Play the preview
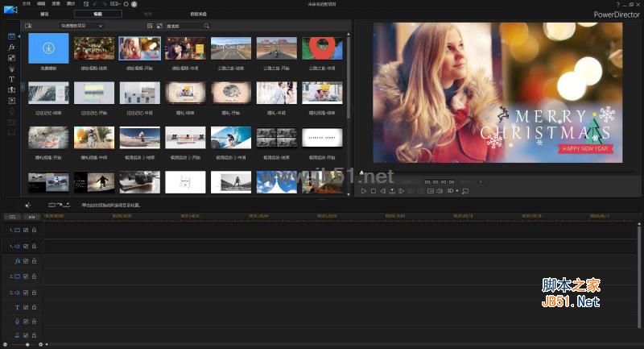The height and width of the screenshot is (349, 644). (x=364, y=191)
